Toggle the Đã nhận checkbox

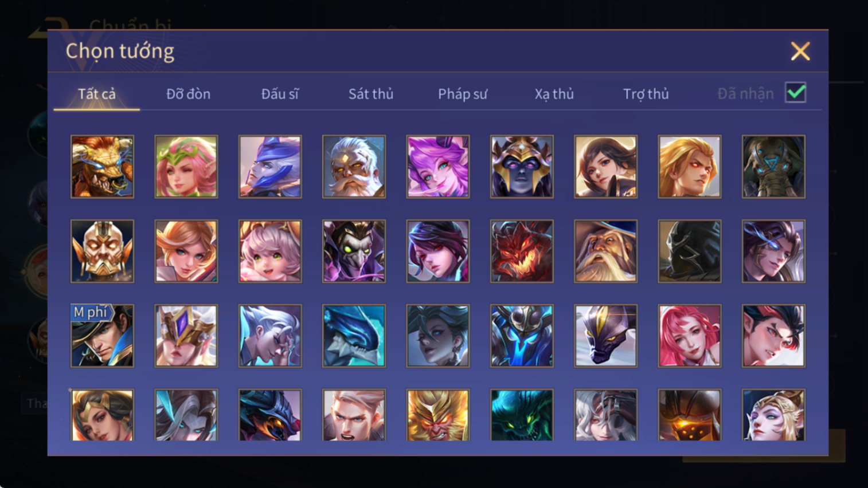pyautogui.click(x=796, y=93)
